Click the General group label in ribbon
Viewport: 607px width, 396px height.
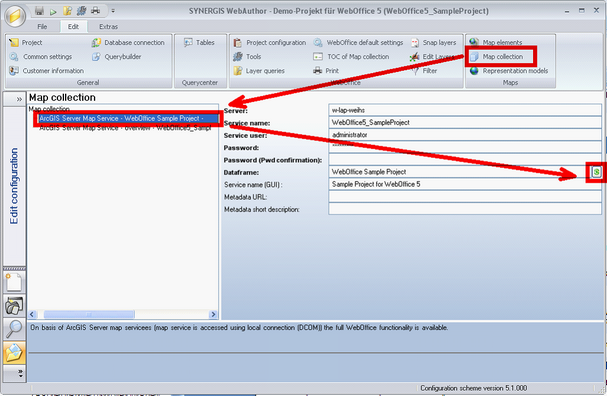click(x=88, y=82)
